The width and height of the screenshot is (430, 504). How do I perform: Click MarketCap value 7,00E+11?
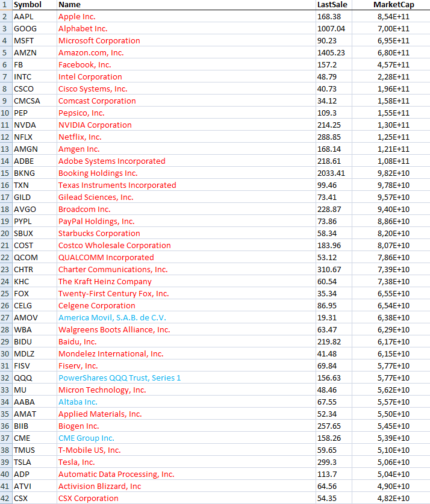(x=391, y=29)
